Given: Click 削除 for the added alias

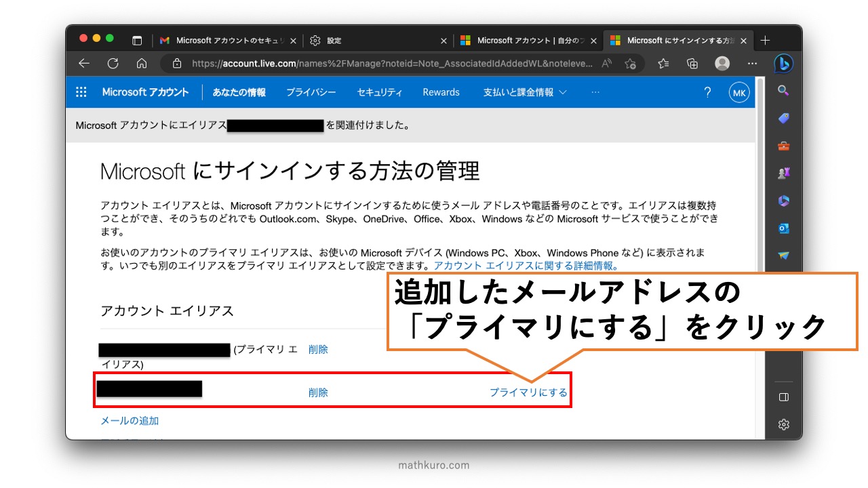Looking at the screenshot, I should tap(318, 392).
